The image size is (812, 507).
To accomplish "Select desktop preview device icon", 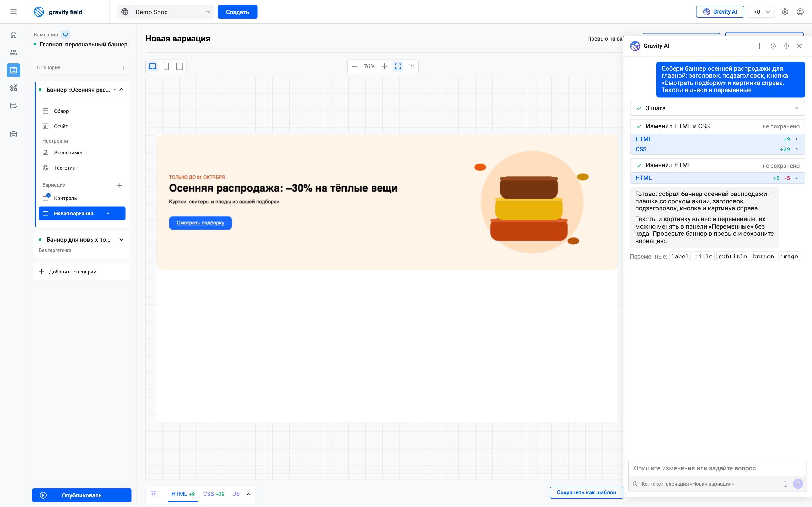I will (153, 66).
